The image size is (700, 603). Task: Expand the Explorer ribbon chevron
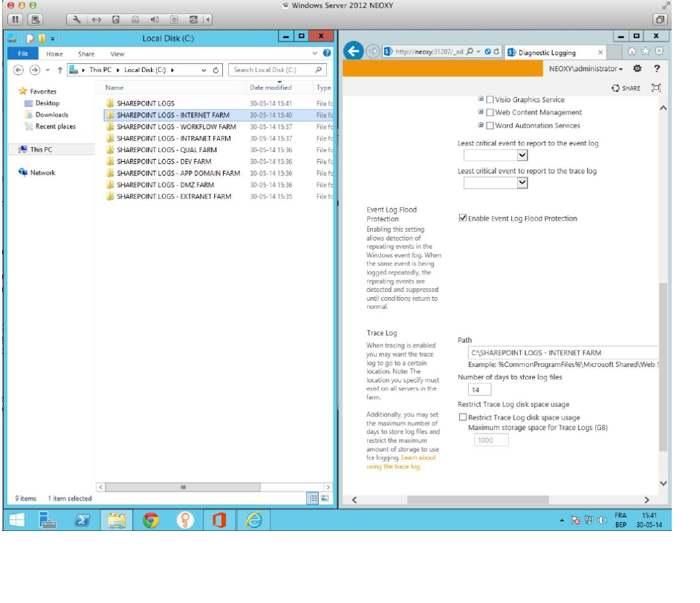315,53
